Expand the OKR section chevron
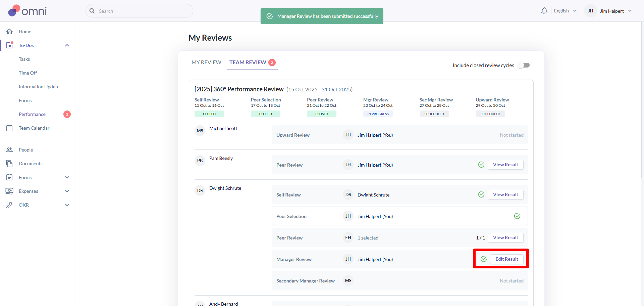The image size is (644, 306). click(67, 205)
